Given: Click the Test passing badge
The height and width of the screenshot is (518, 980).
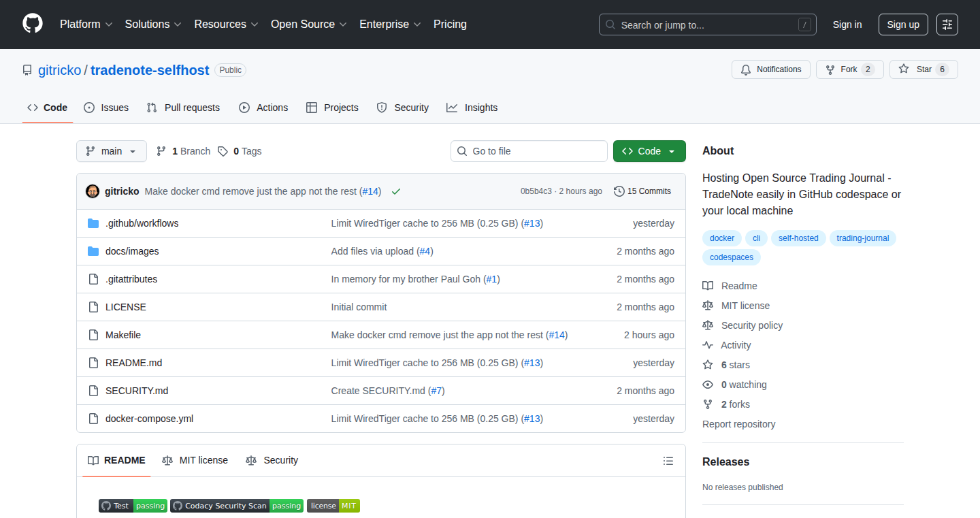Looking at the screenshot, I should [133, 506].
